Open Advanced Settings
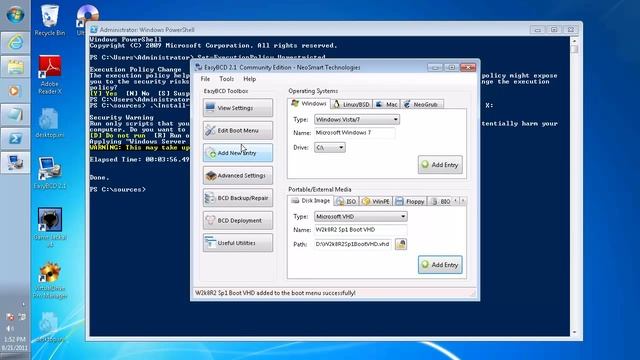The width and height of the screenshot is (640, 360). (238, 175)
